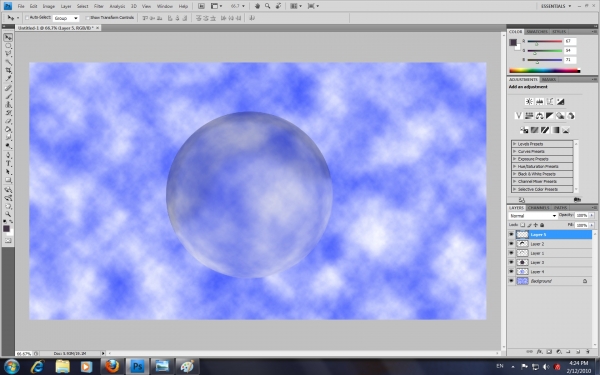Enable Show Transform Controls checkbox
This screenshot has height=375, width=600.
point(88,18)
